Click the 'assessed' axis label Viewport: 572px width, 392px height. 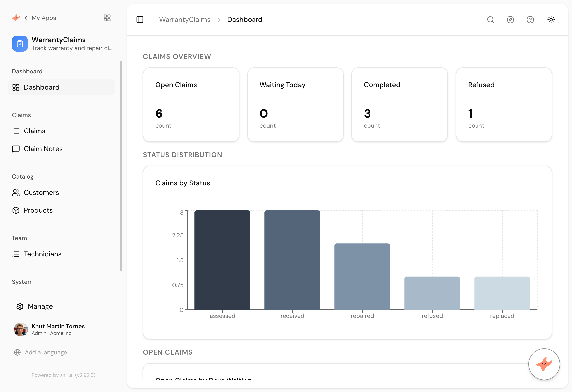point(222,316)
